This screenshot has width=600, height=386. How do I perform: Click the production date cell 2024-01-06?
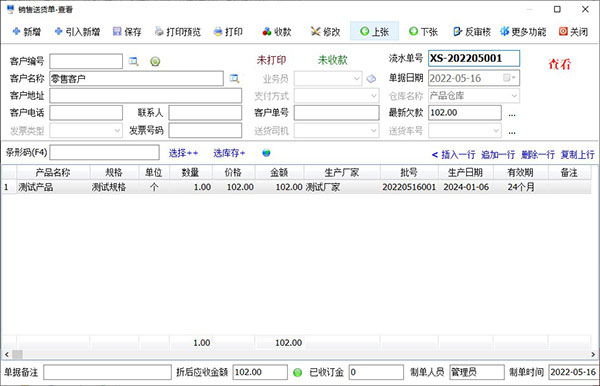(466, 187)
